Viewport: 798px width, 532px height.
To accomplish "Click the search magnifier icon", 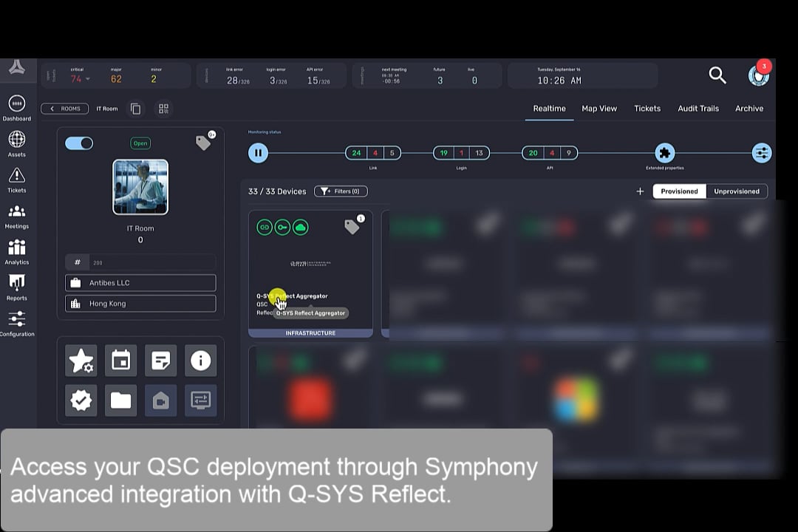I will [x=717, y=75].
